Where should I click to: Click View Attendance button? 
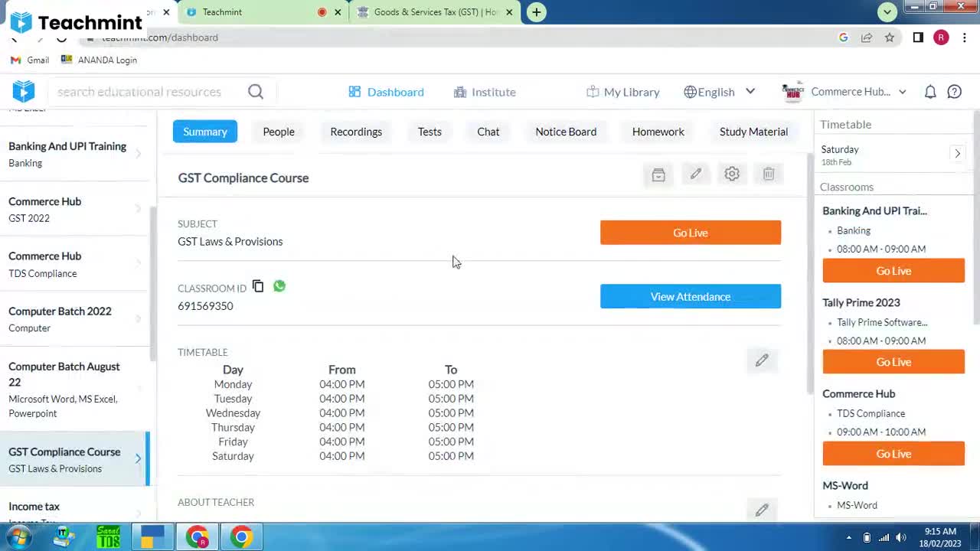click(x=691, y=297)
